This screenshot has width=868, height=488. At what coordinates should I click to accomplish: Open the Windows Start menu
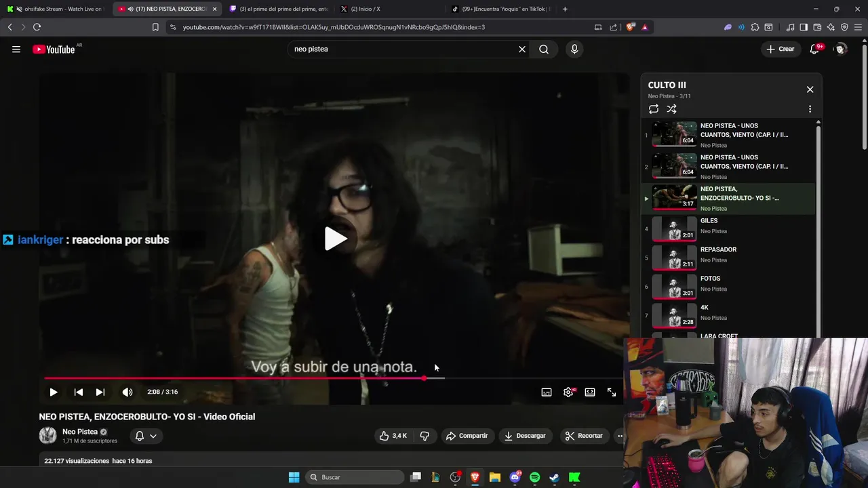(x=294, y=477)
